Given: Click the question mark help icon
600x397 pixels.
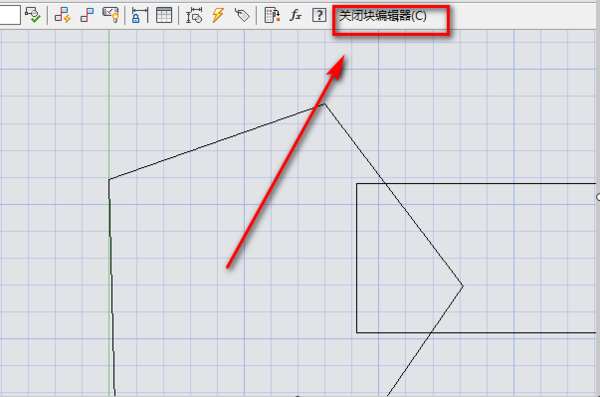Looking at the screenshot, I should pyautogui.click(x=319, y=15).
